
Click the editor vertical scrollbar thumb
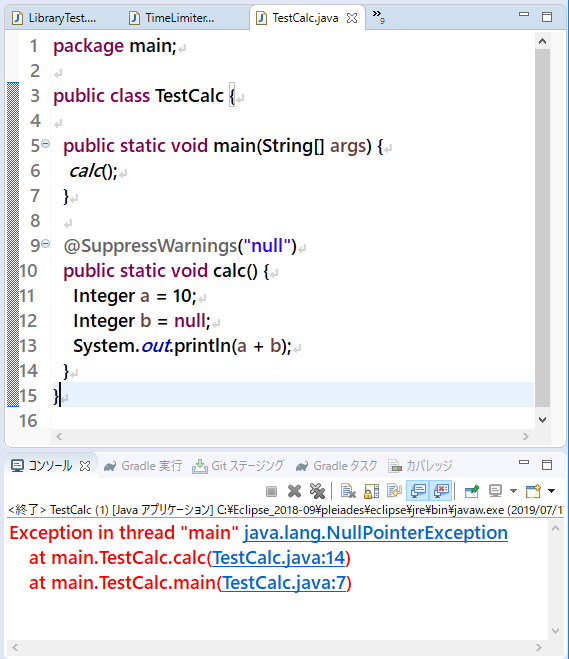542,227
